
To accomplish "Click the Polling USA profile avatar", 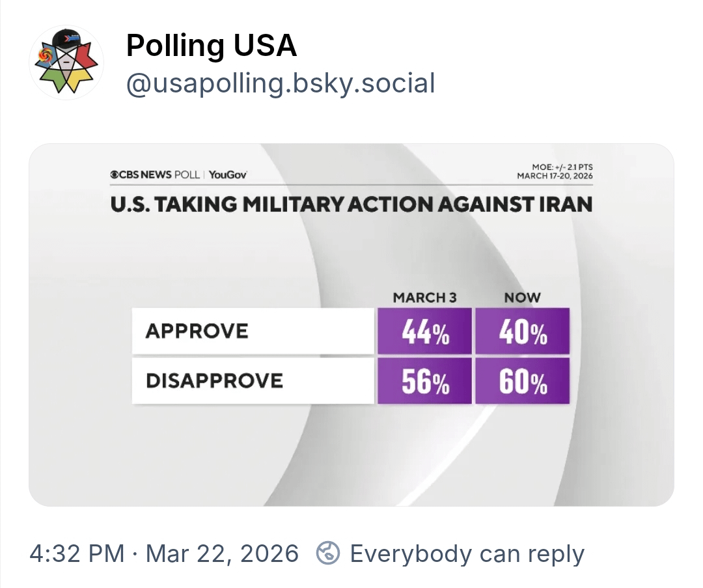I will pyautogui.click(x=66, y=64).
